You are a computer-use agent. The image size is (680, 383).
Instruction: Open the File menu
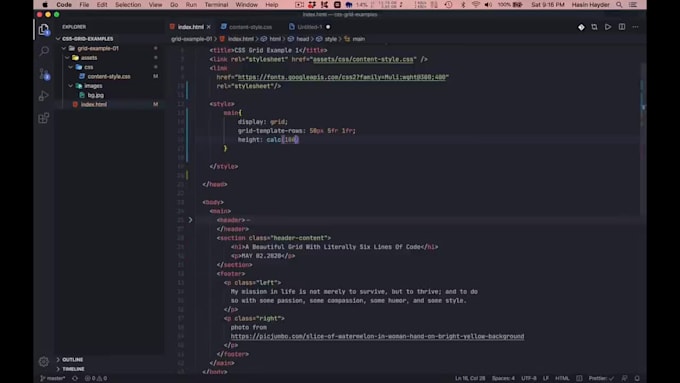[84, 5]
